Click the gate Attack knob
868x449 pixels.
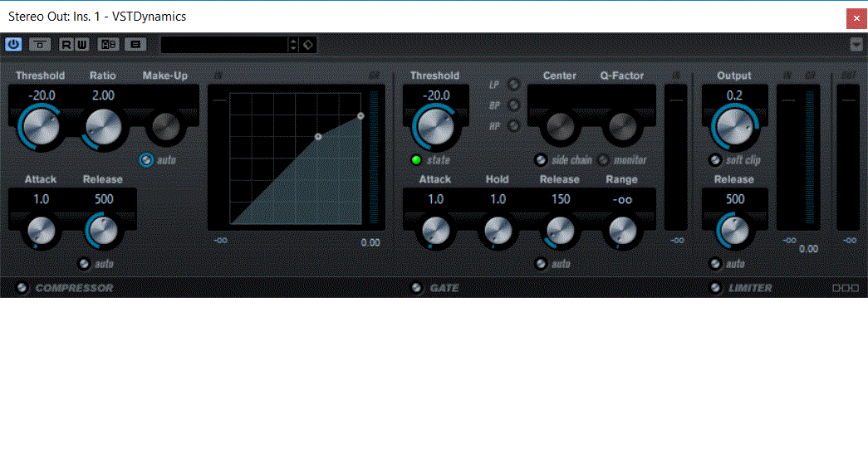(435, 231)
